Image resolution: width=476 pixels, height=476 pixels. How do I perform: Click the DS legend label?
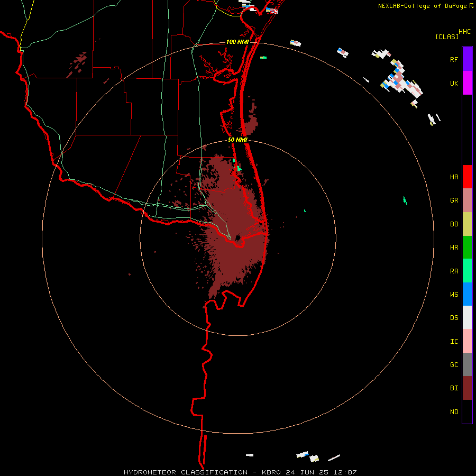click(454, 318)
